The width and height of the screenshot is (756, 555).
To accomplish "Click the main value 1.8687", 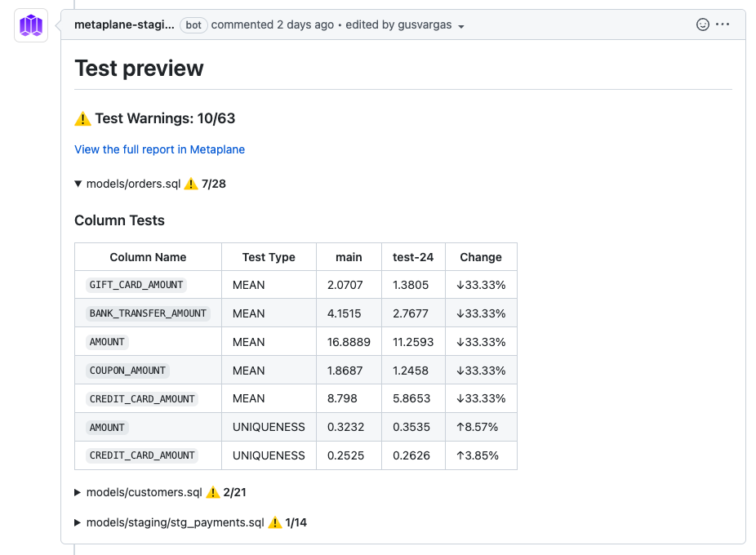I will tap(345, 371).
